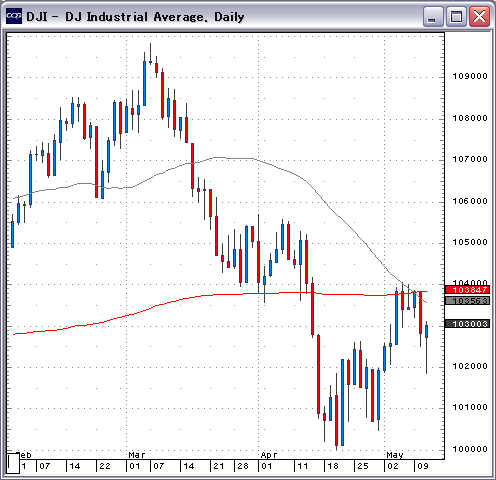The width and height of the screenshot is (496, 480).
Task: Click the 105000 price axis label
Action: point(470,242)
